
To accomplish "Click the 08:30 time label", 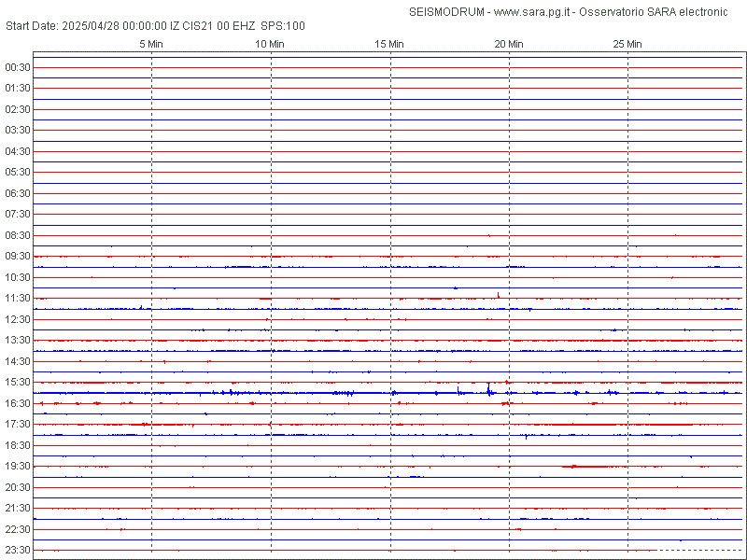I will (x=18, y=235).
